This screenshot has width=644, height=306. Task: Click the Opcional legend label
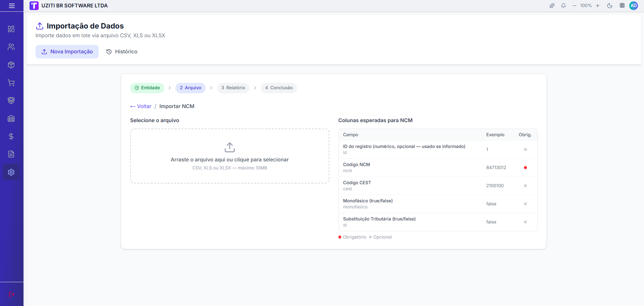[x=382, y=237]
